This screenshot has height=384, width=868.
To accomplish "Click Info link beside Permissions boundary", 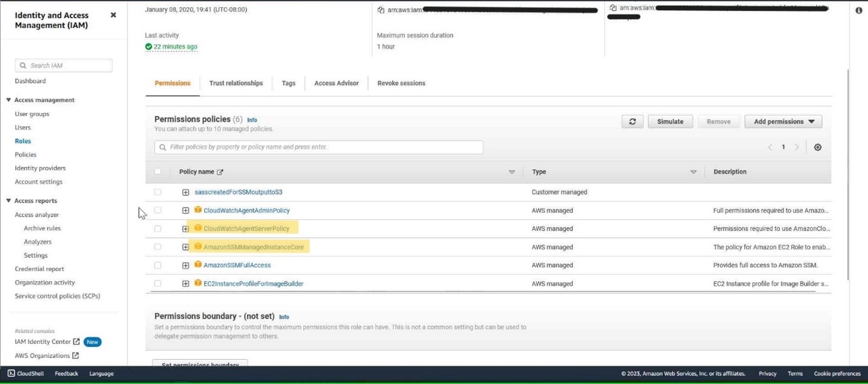I will coord(283,317).
